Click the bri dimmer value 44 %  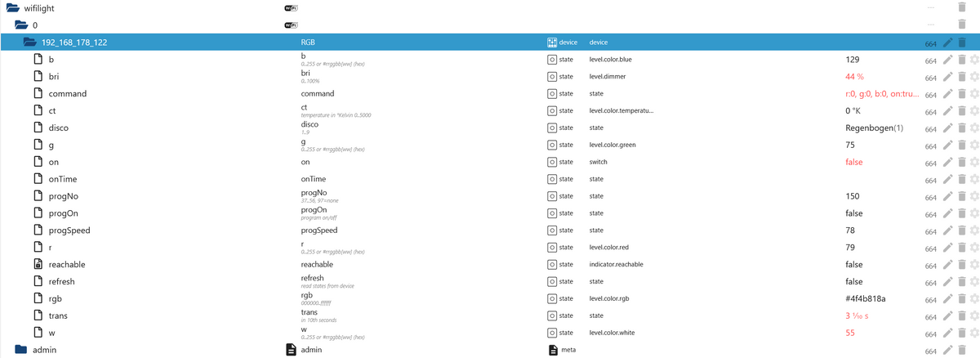pyautogui.click(x=854, y=77)
